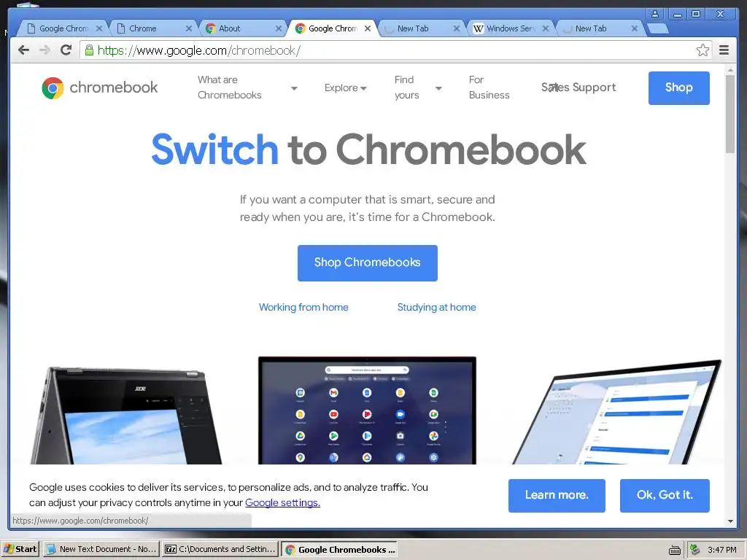
Task: Open the Windows Start menu
Action: 20,549
